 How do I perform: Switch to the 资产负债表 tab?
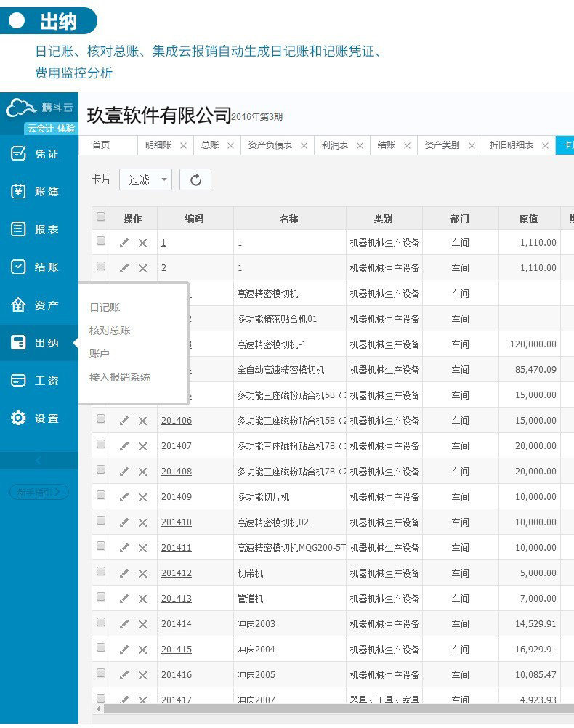click(x=270, y=145)
